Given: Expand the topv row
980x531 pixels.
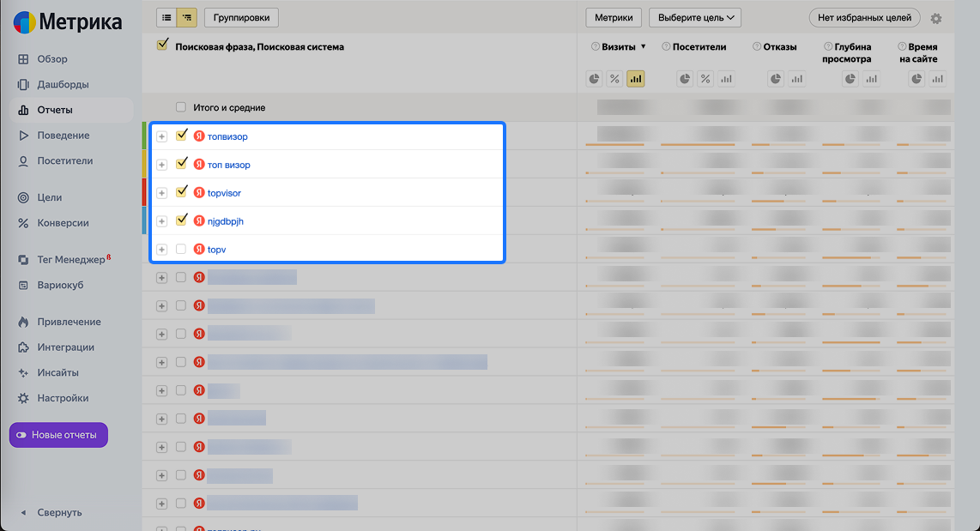Looking at the screenshot, I should click(x=162, y=250).
